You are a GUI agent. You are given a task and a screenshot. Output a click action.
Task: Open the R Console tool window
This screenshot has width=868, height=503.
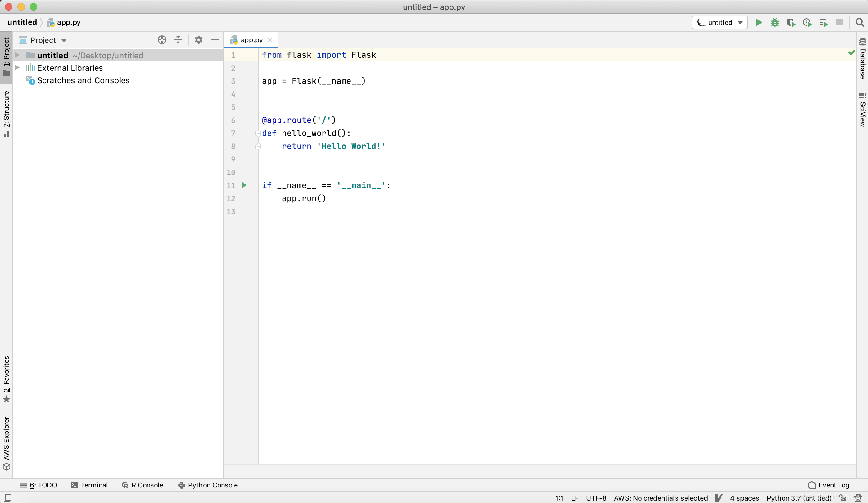pyautogui.click(x=142, y=485)
